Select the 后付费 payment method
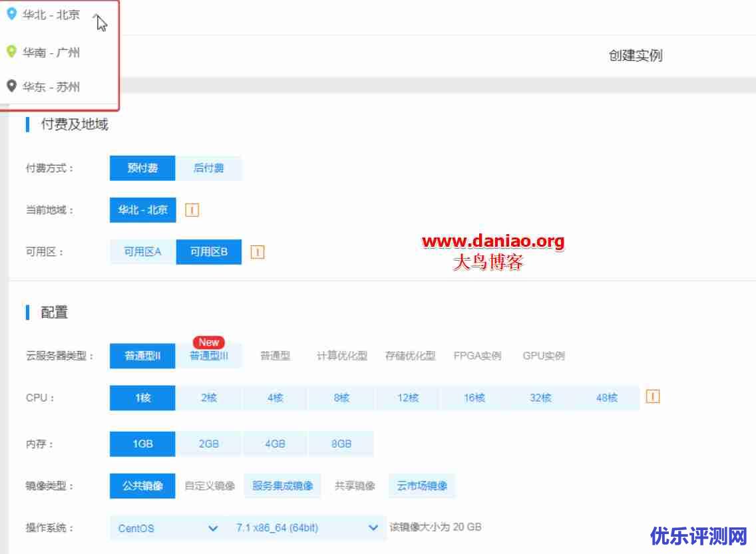The image size is (756, 554). 208,168
